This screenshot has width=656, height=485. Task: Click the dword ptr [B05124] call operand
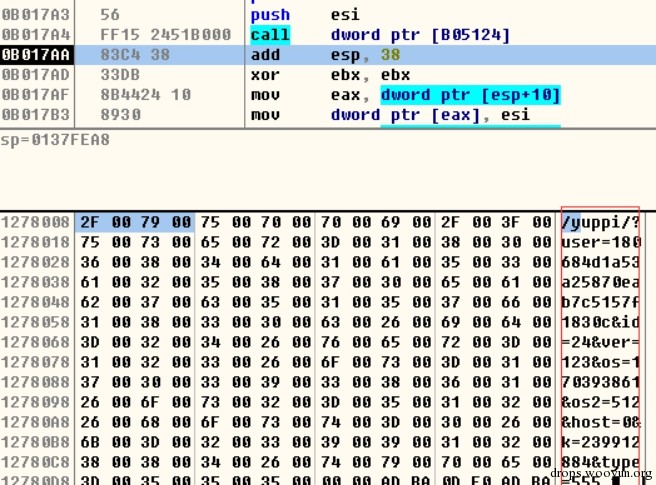[x=420, y=35]
